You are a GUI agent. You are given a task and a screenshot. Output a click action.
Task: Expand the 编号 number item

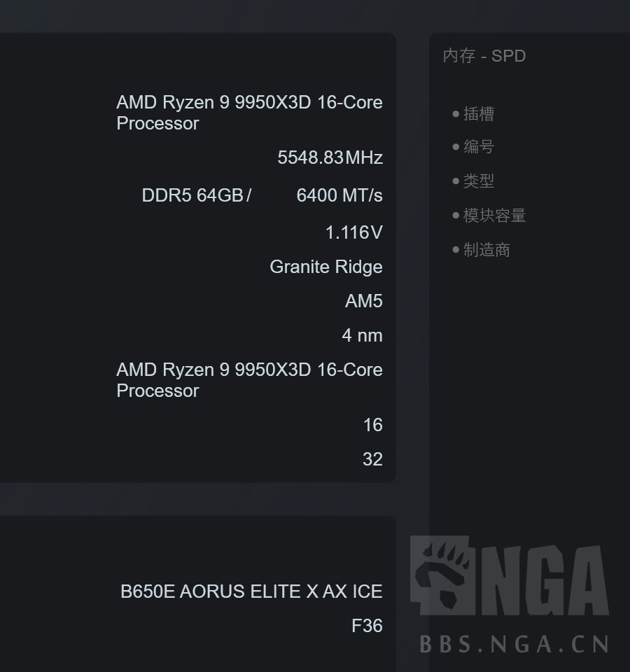480,148
